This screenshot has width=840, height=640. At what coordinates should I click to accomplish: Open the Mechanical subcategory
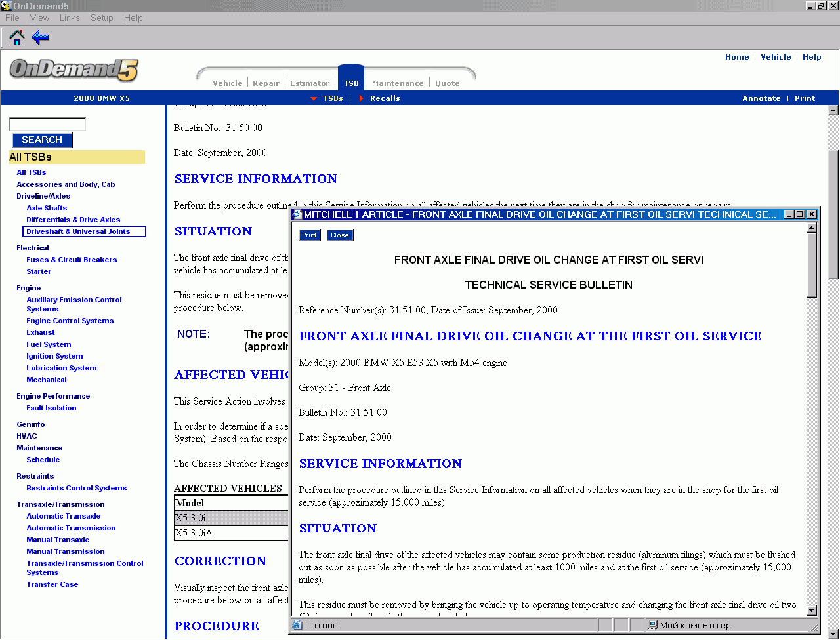47,380
